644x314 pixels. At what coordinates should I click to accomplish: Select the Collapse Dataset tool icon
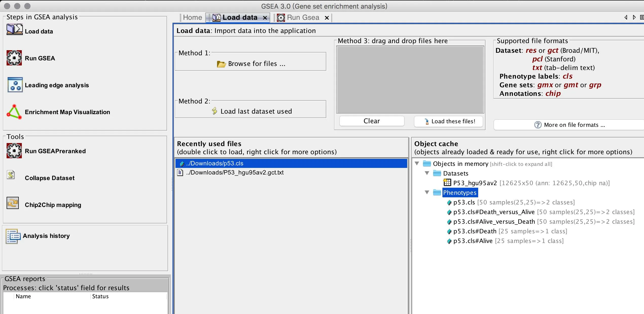(11, 175)
